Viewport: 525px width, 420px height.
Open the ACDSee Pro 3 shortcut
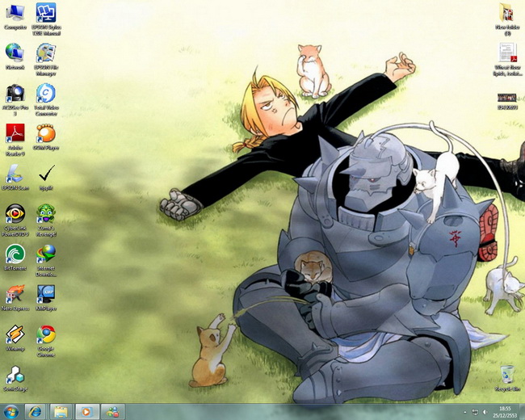point(15,100)
